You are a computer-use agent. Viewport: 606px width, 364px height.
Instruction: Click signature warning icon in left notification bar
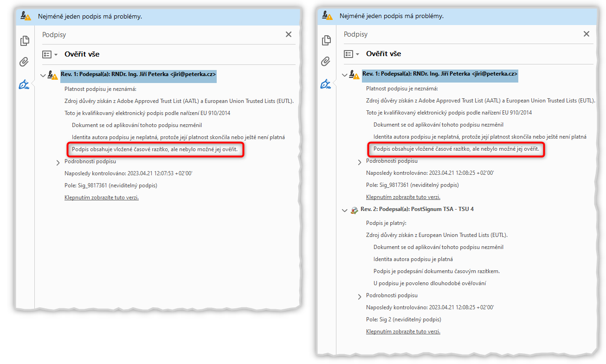[26, 16]
